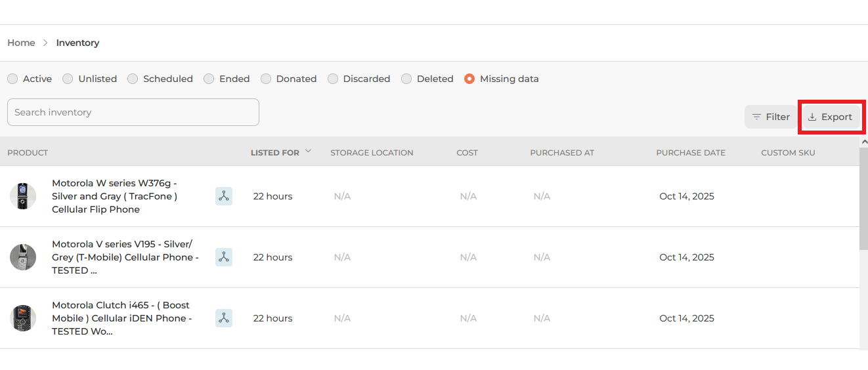Select the Missing data radio button
The height and width of the screenshot is (370, 868).
click(469, 79)
